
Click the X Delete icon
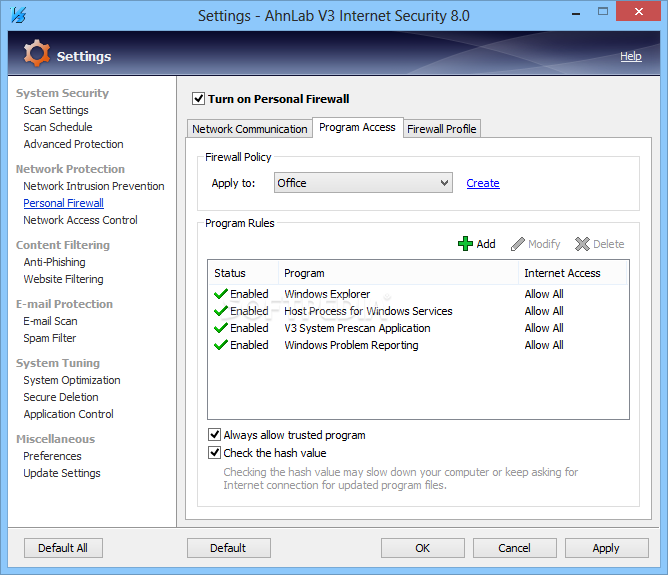click(x=582, y=244)
